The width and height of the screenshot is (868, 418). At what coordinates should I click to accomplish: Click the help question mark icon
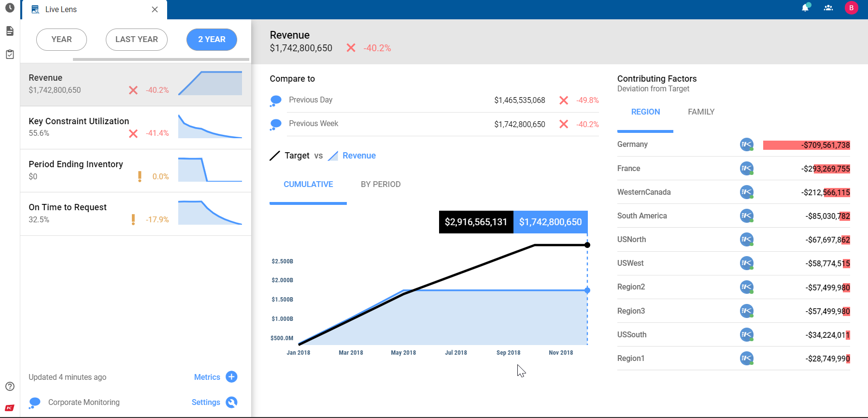pos(10,386)
